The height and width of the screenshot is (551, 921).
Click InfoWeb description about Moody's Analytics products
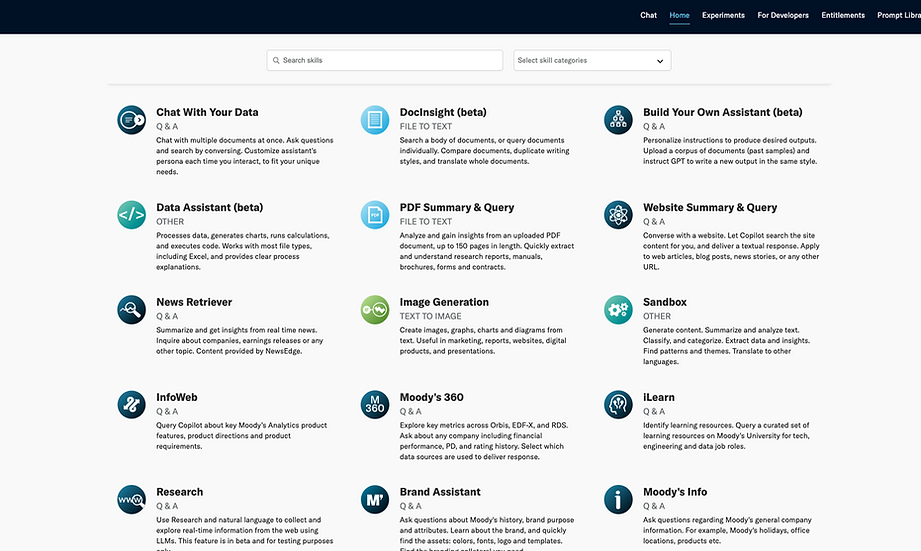point(241,436)
